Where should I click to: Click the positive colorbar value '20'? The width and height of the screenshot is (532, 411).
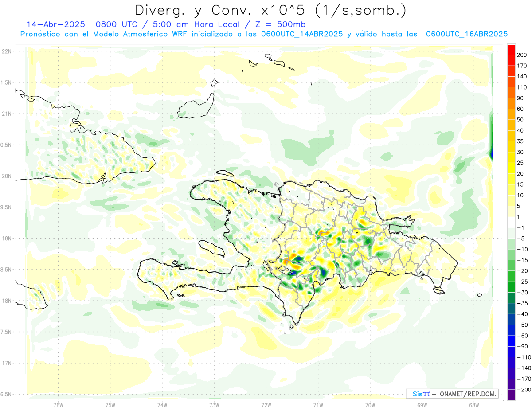click(521, 174)
